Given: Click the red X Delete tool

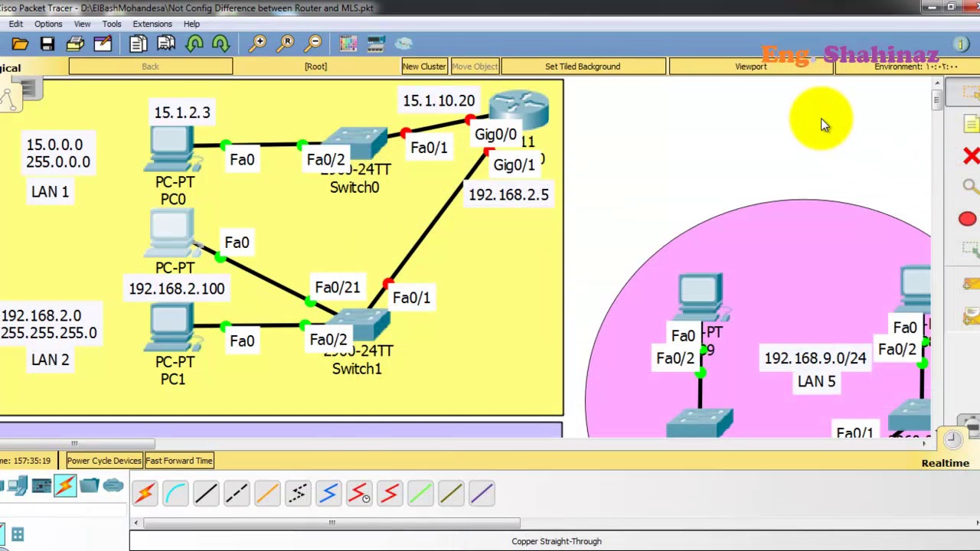Looking at the screenshot, I should click(971, 156).
